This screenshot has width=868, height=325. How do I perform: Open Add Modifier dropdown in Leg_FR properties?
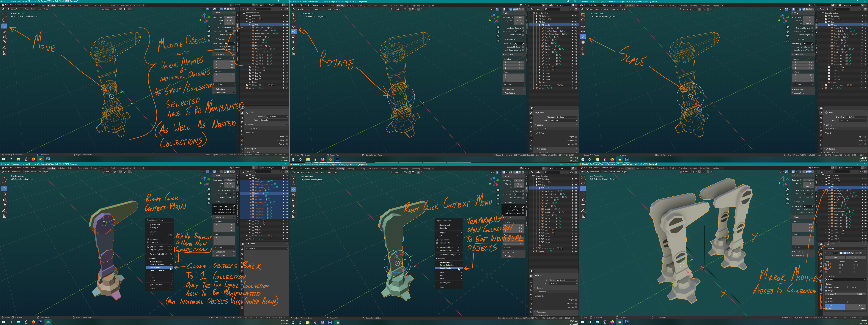point(845,248)
